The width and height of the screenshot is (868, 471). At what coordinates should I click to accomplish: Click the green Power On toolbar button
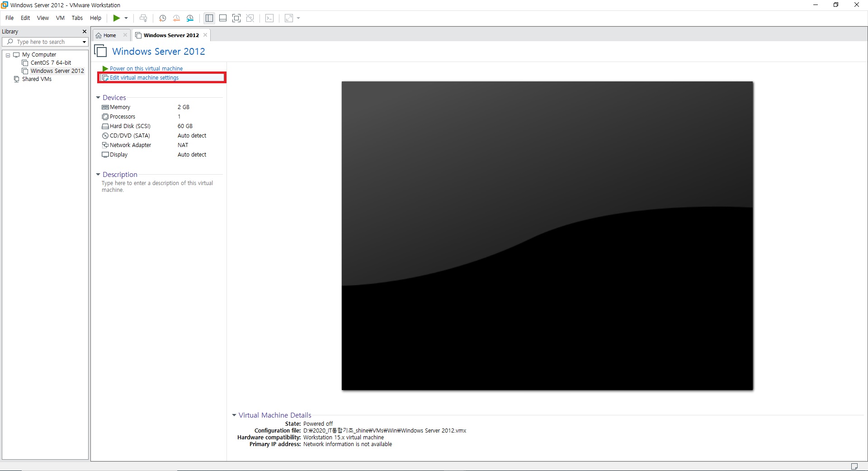click(x=117, y=18)
